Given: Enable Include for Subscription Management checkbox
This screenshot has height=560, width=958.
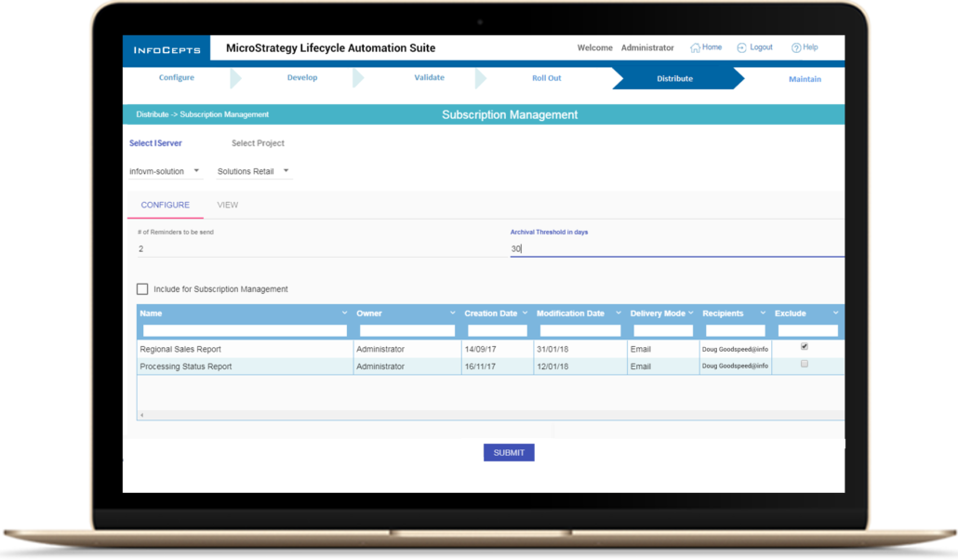Looking at the screenshot, I should [x=142, y=289].
